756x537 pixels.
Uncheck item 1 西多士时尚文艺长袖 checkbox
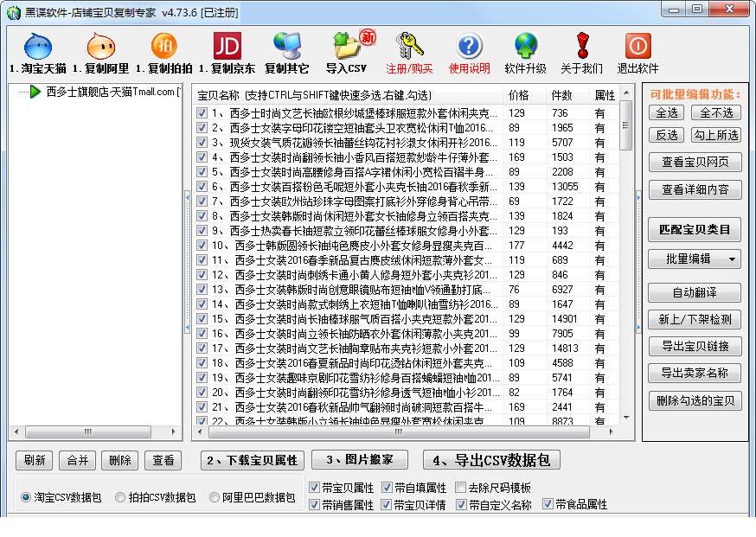[x=202, y=112]
